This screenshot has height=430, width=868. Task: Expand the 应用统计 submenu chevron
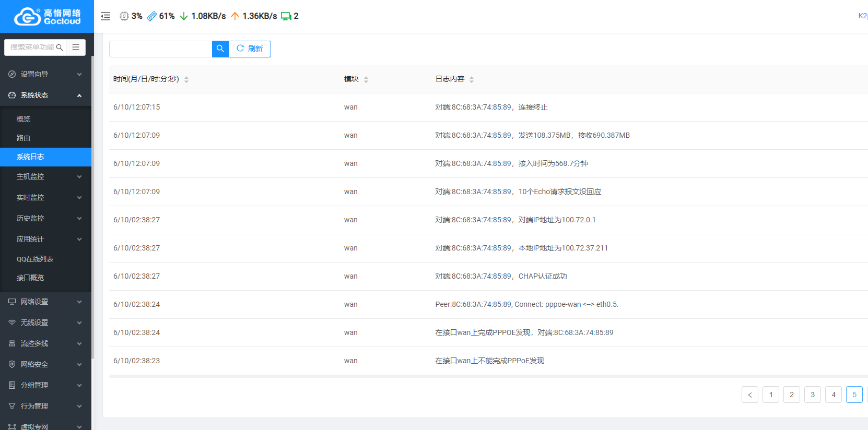(x=79, y=239)
